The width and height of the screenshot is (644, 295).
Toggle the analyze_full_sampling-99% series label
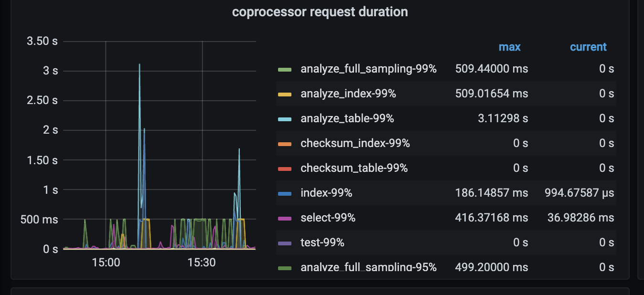[x=368, y=69]
